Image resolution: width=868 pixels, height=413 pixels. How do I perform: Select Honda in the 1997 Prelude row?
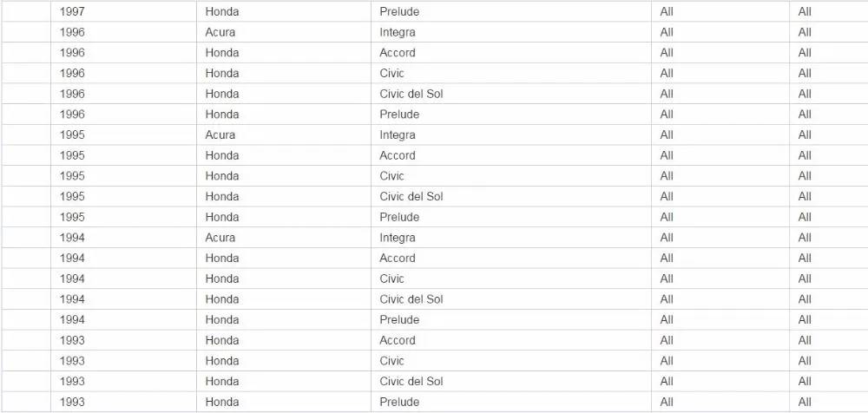pyautogui.click(x=221, y=11)
